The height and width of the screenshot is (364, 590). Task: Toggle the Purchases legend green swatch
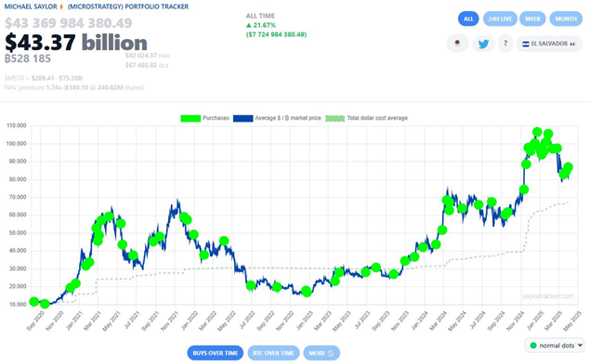click(190, 118)
